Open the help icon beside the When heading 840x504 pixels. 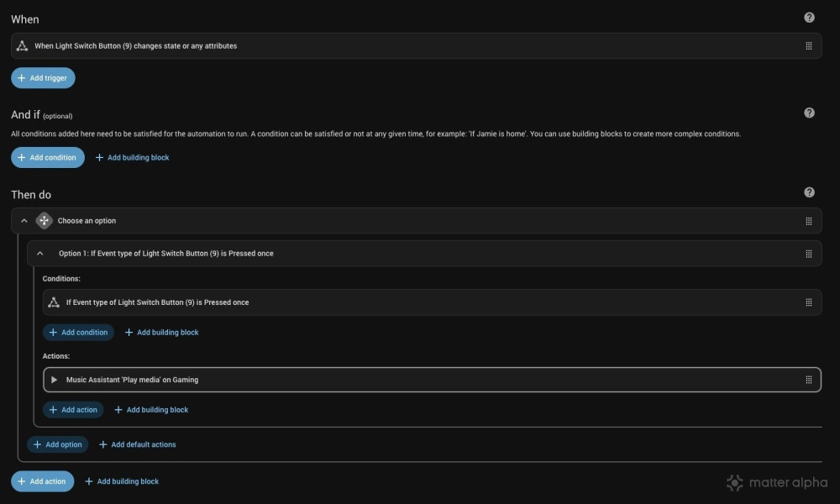coord(808,18)
